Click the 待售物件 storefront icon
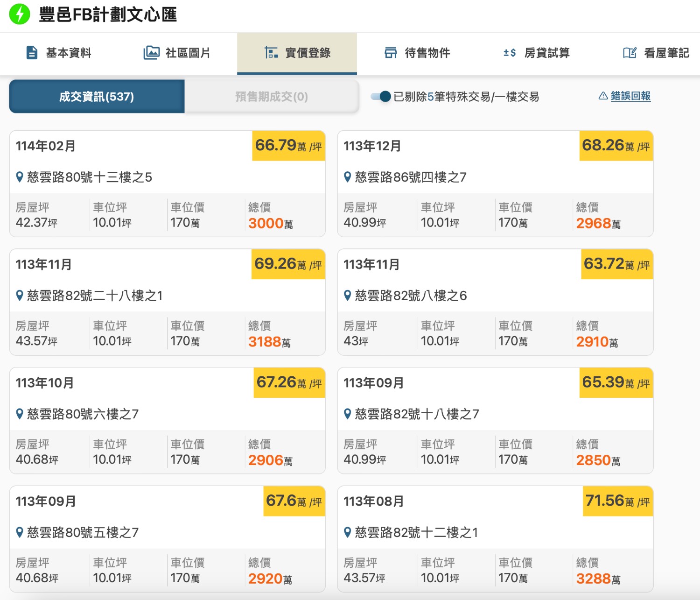700x600 pixels. (391, 53)
